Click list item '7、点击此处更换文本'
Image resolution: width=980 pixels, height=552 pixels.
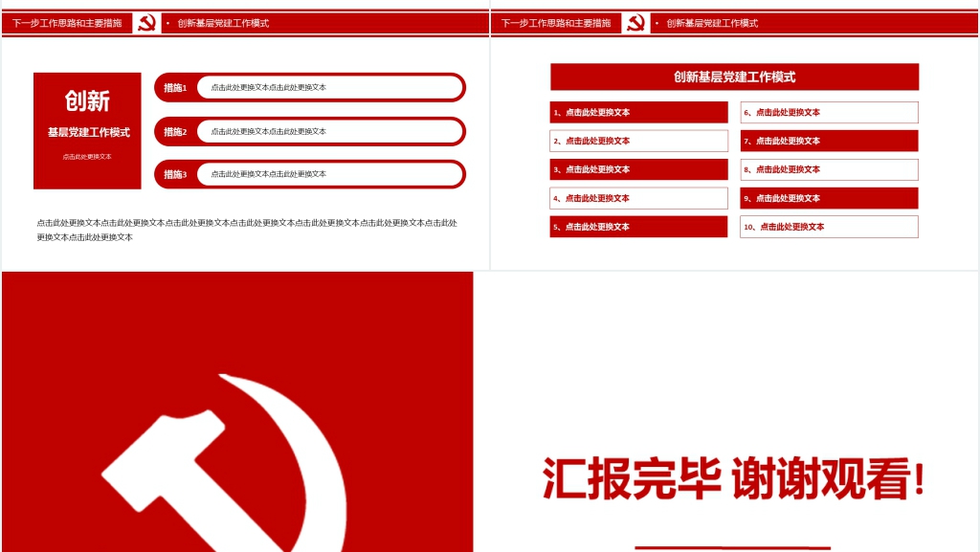[830, 142]
